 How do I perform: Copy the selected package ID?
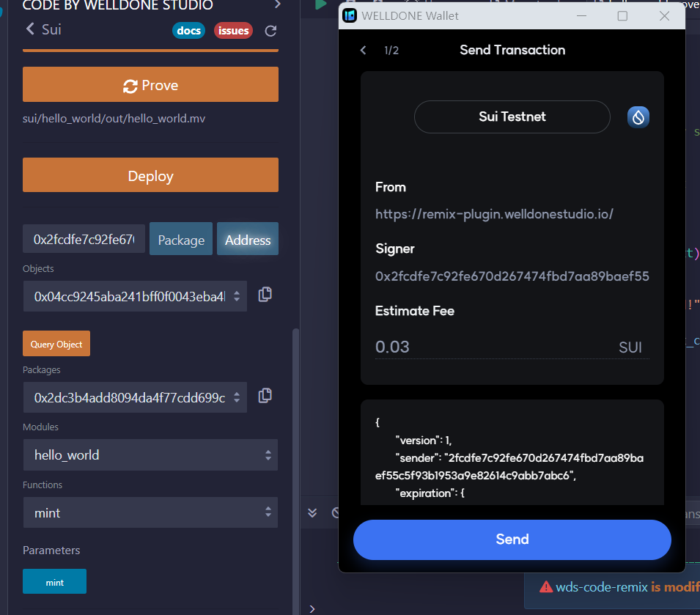[265, 396]
